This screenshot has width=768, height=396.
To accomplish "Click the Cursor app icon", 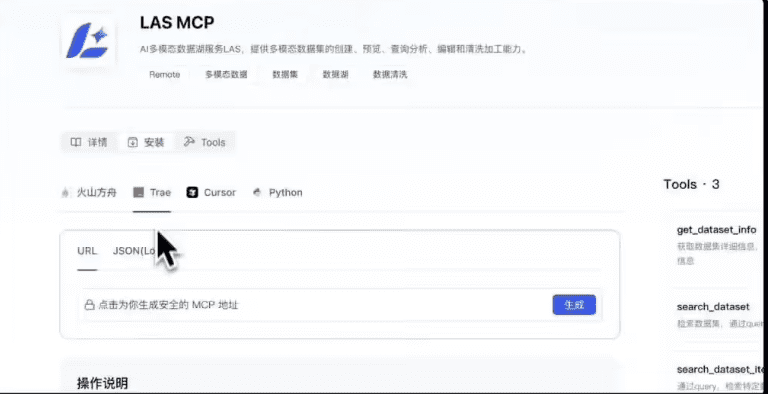I will (x=192, y=193).
